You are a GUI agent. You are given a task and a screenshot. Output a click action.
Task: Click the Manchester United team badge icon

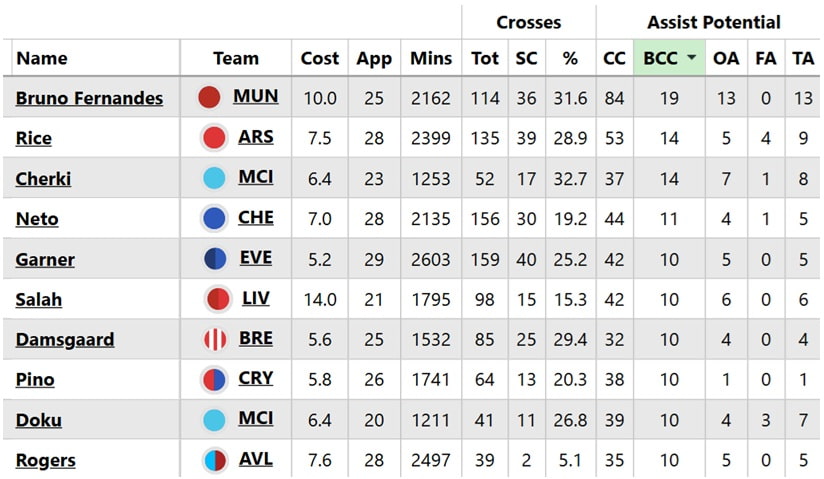(x=209, y=97)
